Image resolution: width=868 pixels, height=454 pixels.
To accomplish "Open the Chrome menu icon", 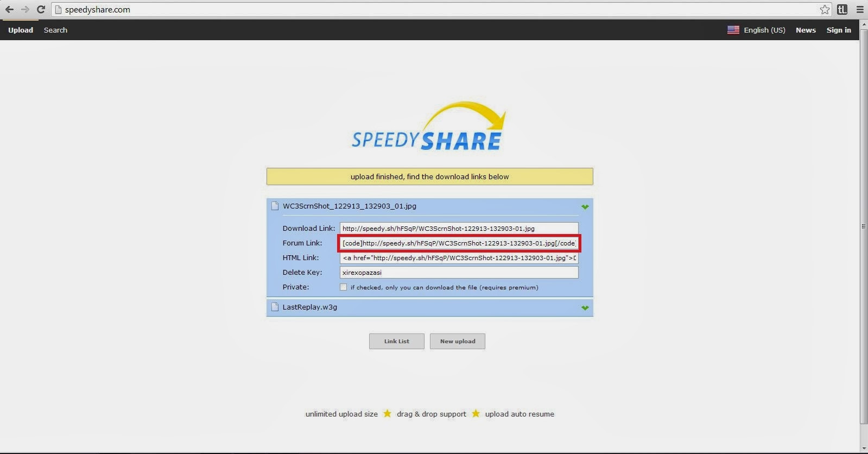I will point(860,9).
